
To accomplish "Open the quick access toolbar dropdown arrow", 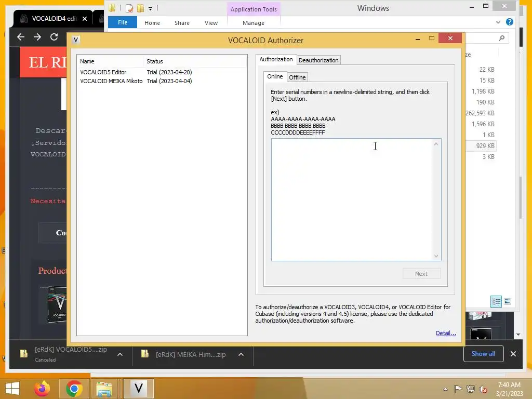I will coord(150,8).
